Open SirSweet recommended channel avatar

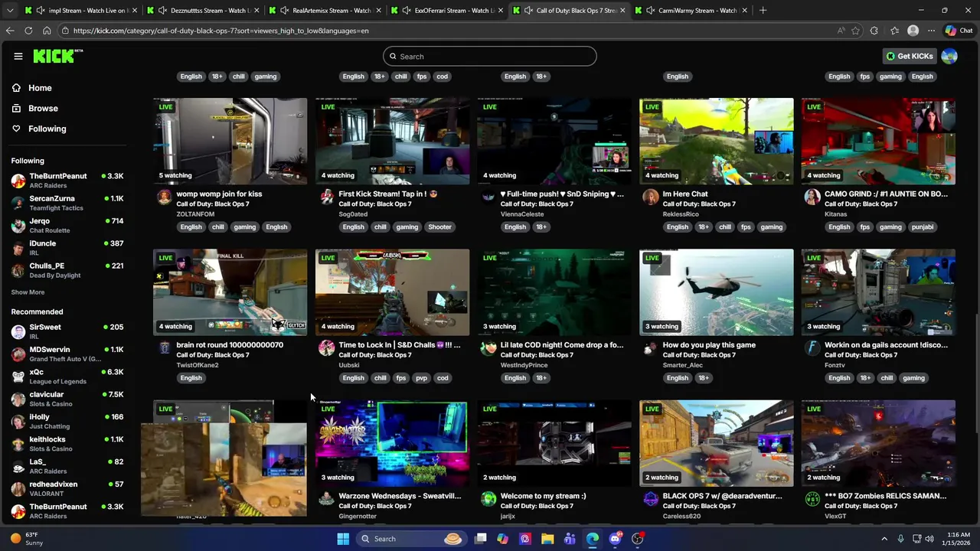[18, 331]
